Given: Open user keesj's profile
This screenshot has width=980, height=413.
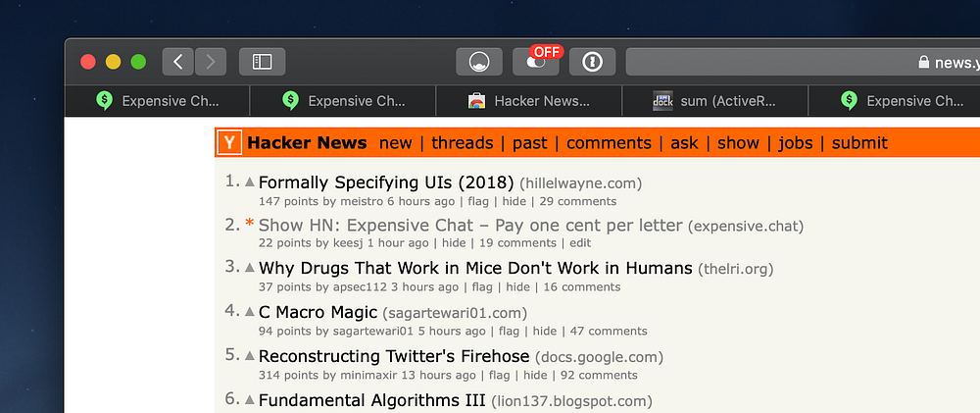Looking at the screenshot, I should tap(348, 242).
